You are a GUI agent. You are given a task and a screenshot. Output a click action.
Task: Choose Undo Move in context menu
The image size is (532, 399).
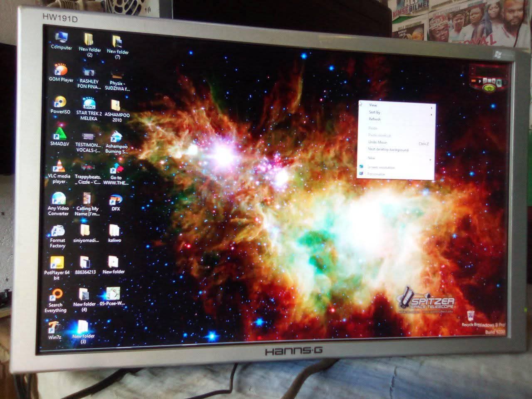coord(395,143)
